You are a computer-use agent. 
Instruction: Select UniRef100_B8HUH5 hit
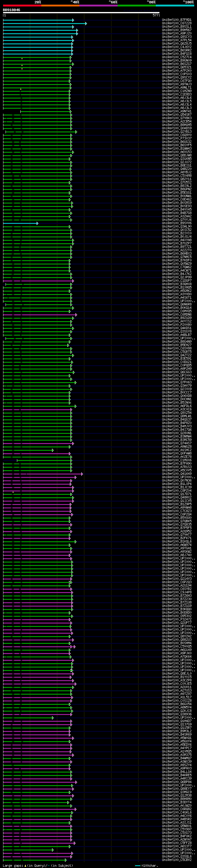coord(177,125)
